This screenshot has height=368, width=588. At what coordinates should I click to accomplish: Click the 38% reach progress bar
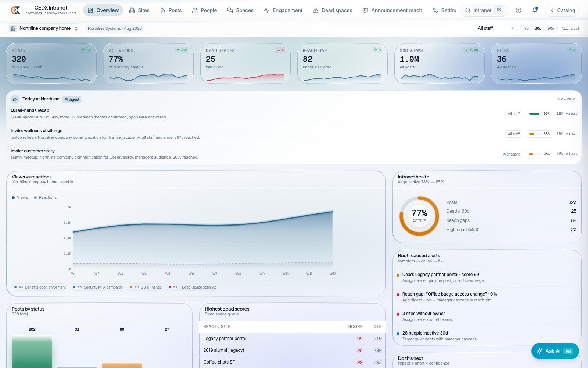click(539, 134)
